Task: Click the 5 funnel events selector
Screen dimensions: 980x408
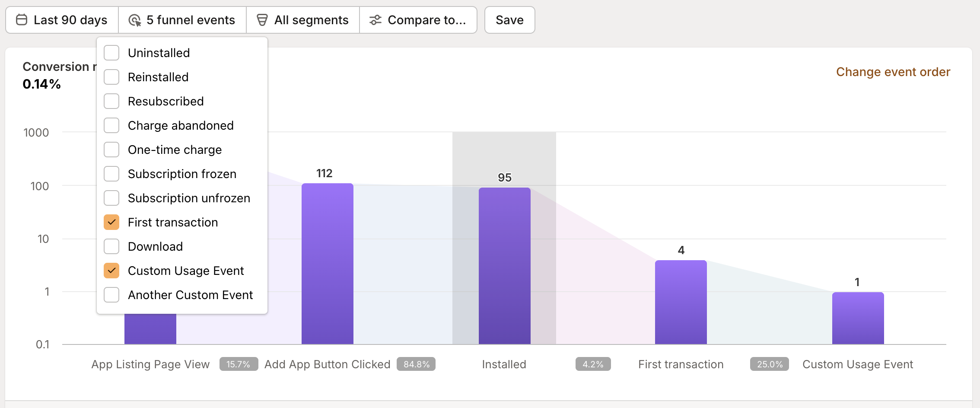Action: tap(181, 19)
